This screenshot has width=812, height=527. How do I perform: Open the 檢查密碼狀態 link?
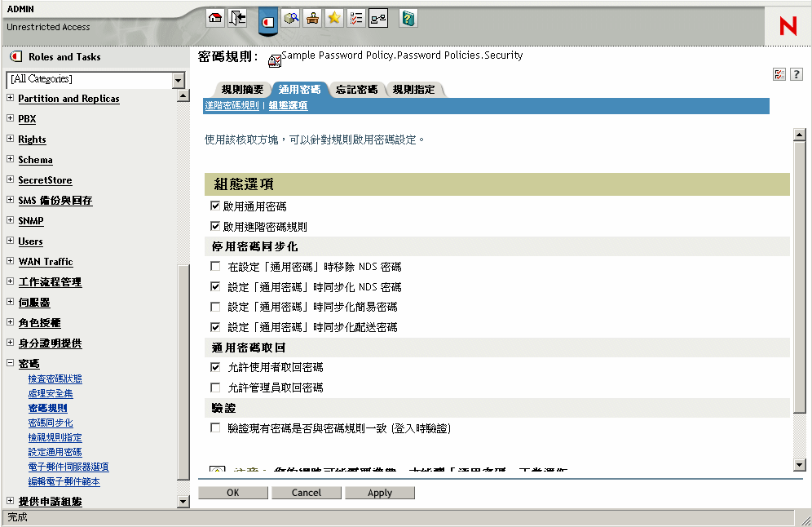(55, 379)
